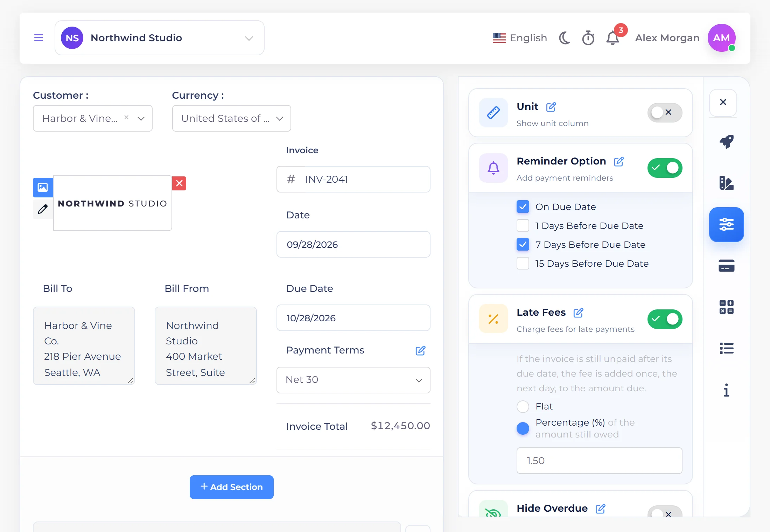
Task: Open notifications bell with 3 badge
Action: click(613, 38)
